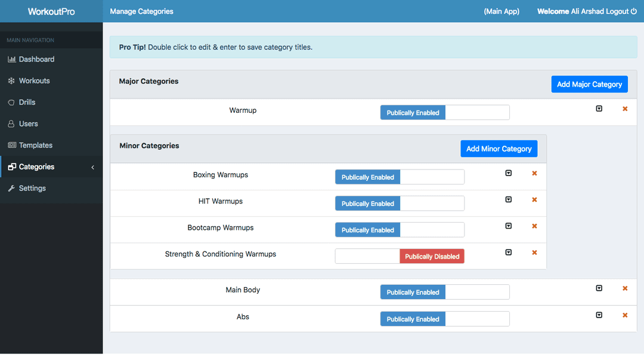Toggle Warmup publicly enabled switch
Viewport: 644px width, 360px height.
coord(445,112)
